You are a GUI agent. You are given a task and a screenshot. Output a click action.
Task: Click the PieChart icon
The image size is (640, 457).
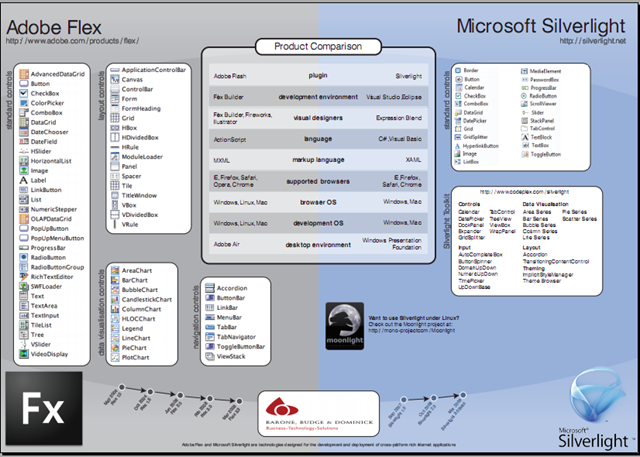point(115,348)
